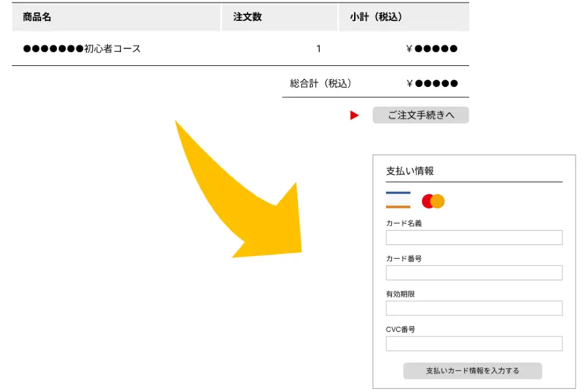Click the 注文数 column header
This screenshot has width=588, height=392.
(244, 17)
